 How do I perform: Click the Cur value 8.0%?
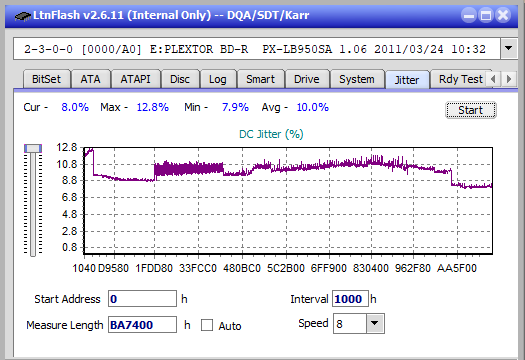(75, 107)
